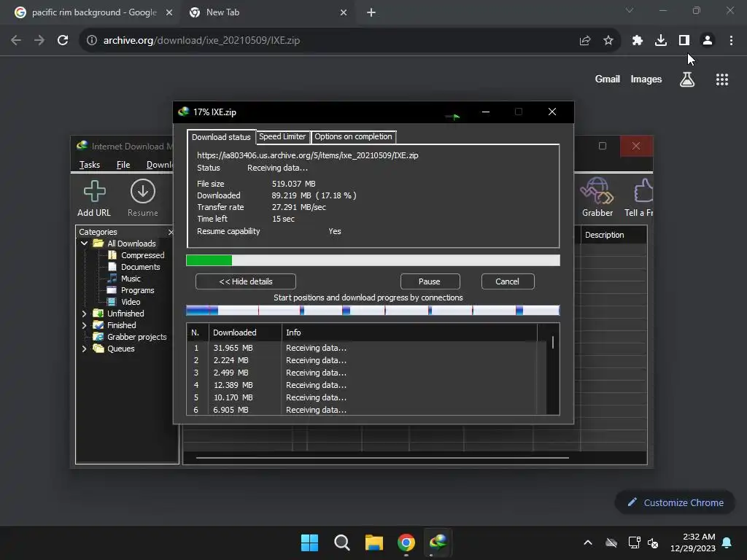747x560 pixels.
Task: Show hidden system tray icons
Action: pos(588,542)
